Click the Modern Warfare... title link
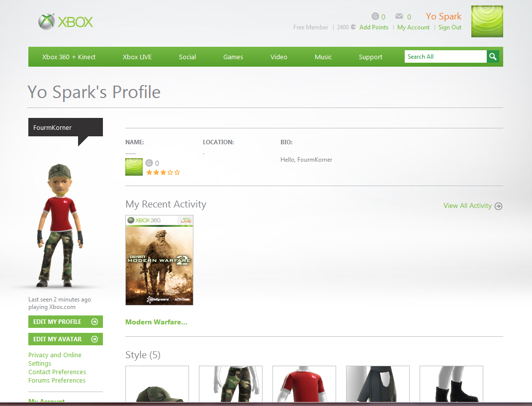532x406 pixels. pos(156,322)
